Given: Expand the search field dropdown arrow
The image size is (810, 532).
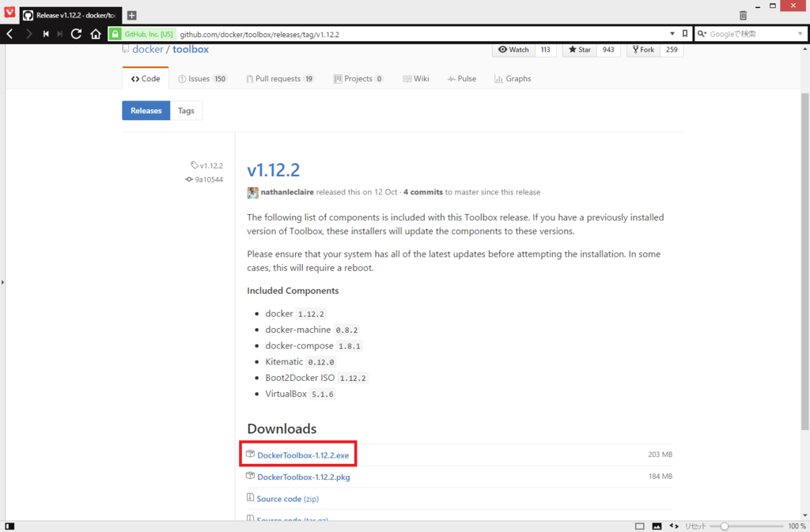Looking at the screenshot, I should click(x=801, y=34).
